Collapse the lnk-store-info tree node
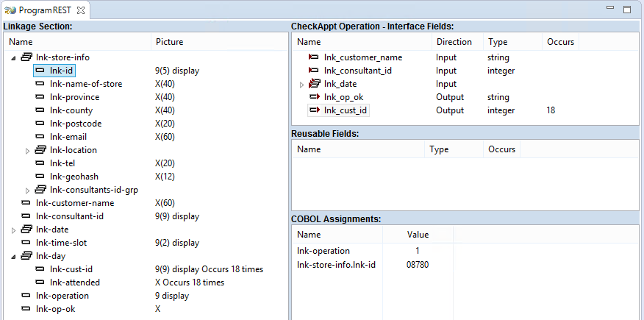644x320 pixels. [13, 57]
